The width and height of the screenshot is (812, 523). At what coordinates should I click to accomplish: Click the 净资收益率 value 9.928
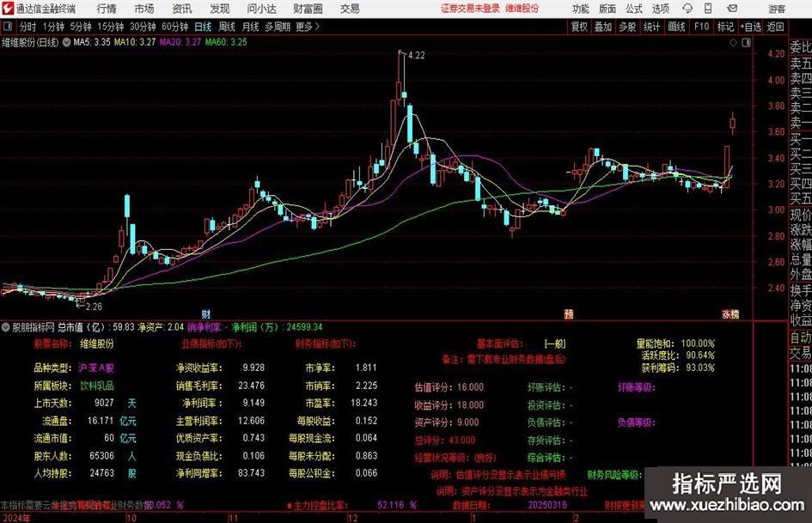tap(253, 368)
